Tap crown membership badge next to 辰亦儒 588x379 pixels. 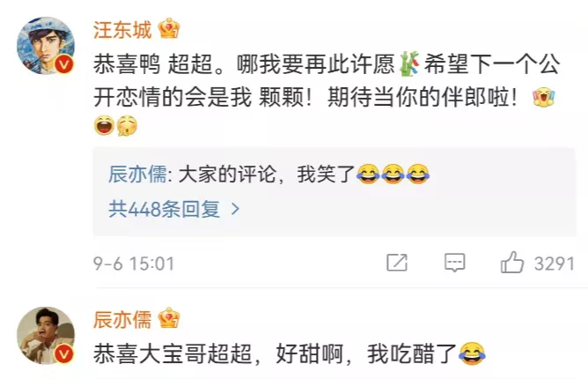point(169,318)
